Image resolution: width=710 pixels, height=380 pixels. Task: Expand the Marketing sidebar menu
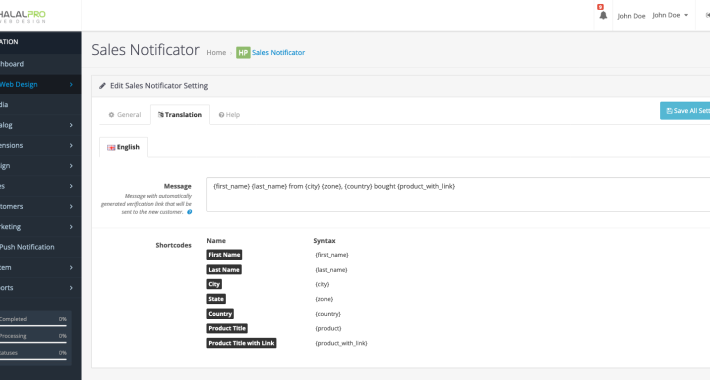(x=41, y=227)
